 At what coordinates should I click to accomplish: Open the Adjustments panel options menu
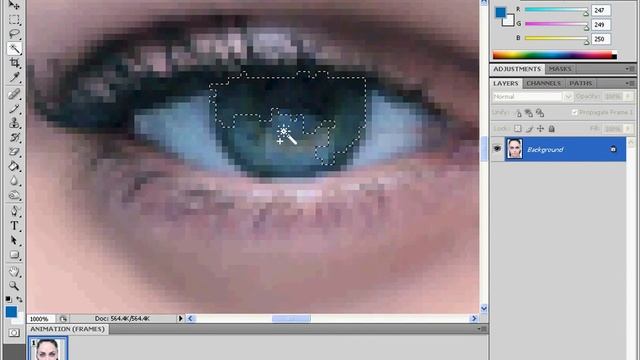click(630, 69)
